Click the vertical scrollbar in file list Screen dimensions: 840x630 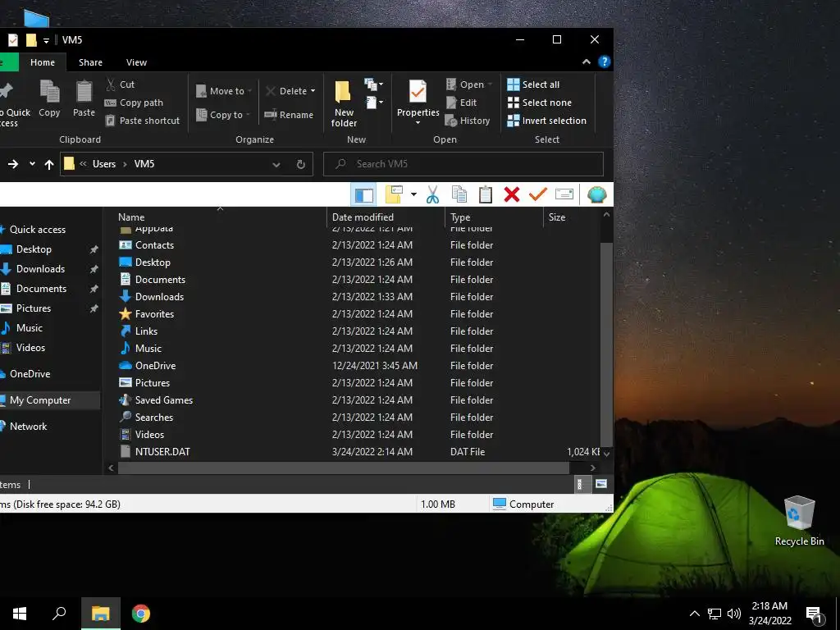point(606,344)
